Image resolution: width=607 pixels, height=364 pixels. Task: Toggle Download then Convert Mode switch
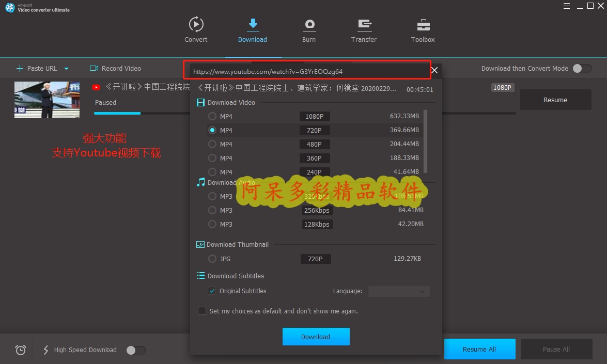click(x=582, y=69)
